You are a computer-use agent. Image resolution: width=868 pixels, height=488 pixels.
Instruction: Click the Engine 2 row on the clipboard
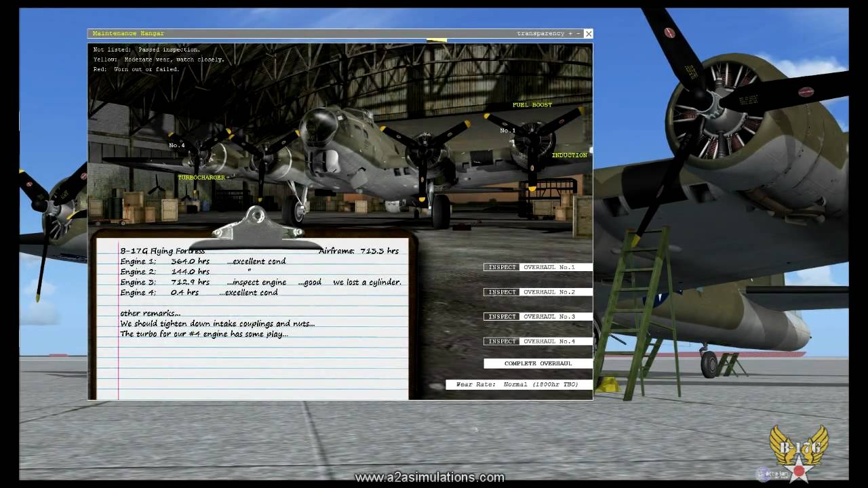185,272
